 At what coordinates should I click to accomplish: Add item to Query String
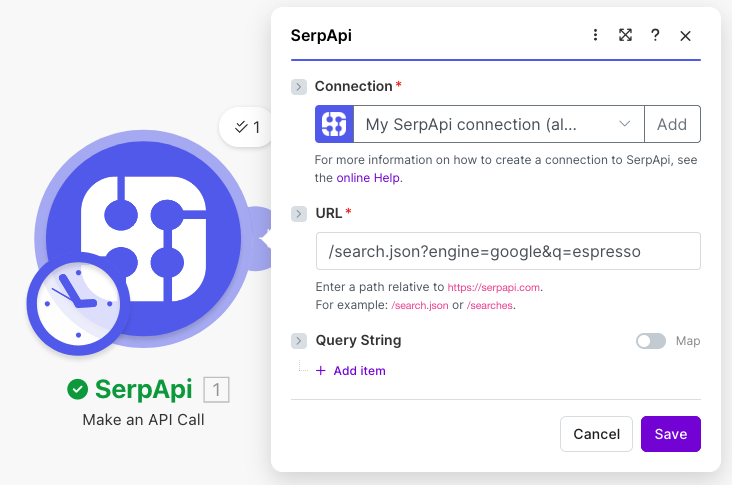[x=351, y=371]
